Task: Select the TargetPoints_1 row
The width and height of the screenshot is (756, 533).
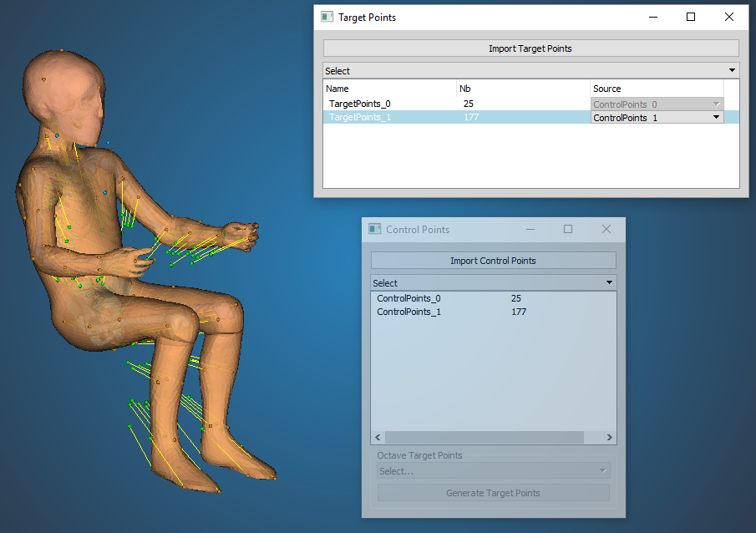Action: tap(530, 117)
